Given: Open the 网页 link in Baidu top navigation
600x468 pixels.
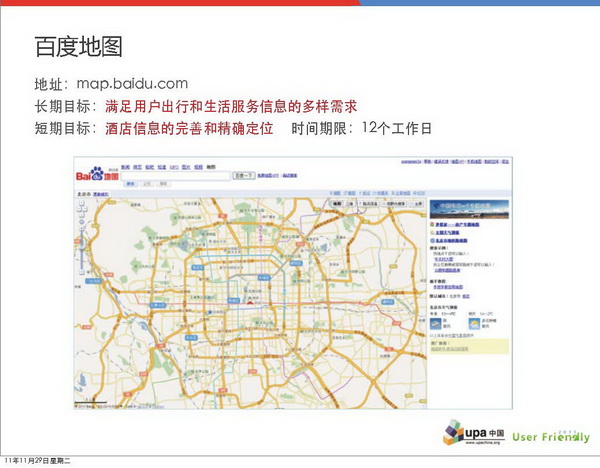Looking at the screenshot, I should click(x=138, y=167).
